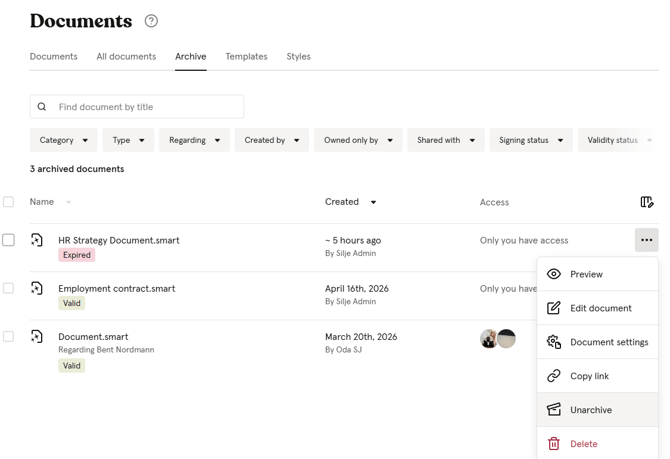Image resolution: width=670 pixels, height=459 pixels.
Task: Switch to the All documents tab
Action: click(x=126, y=56)
